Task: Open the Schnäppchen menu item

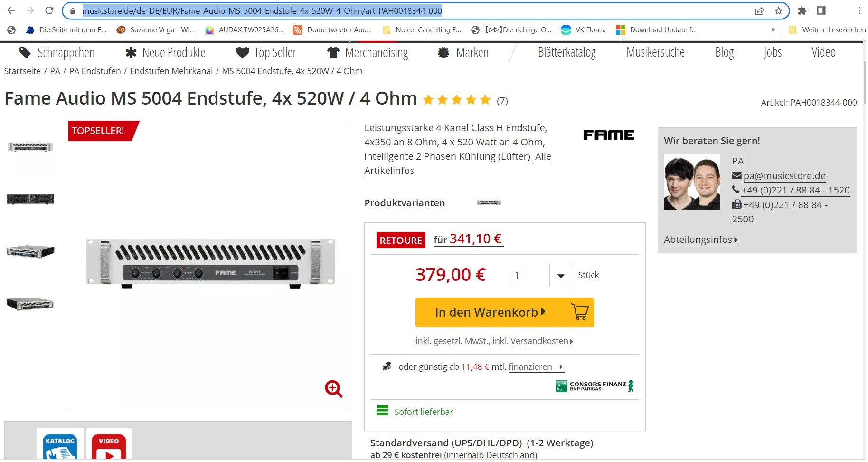Action: click(x=57, y=52)
